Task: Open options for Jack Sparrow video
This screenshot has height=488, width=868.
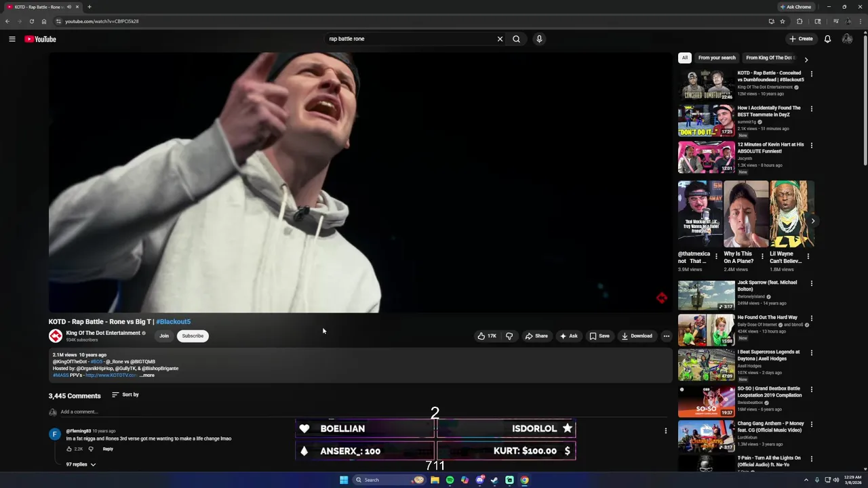Action: 811,283
